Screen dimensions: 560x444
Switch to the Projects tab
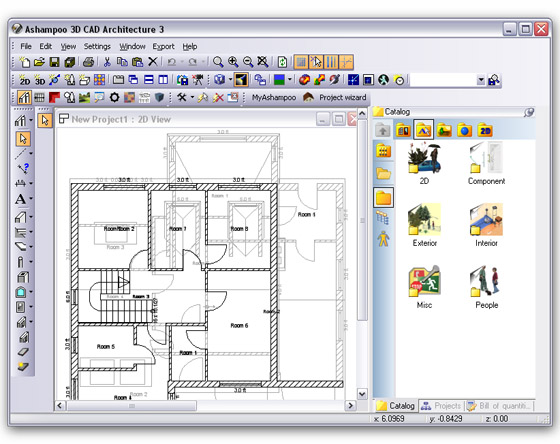441,406
